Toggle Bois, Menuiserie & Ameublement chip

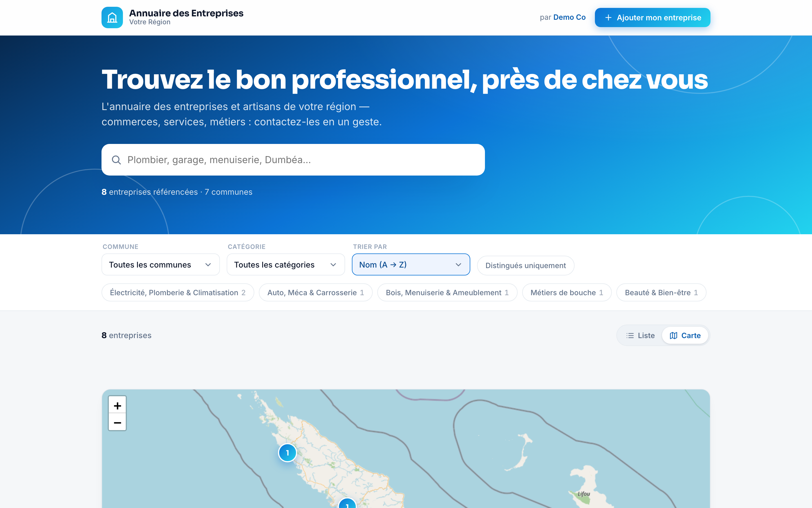(447, 292)
